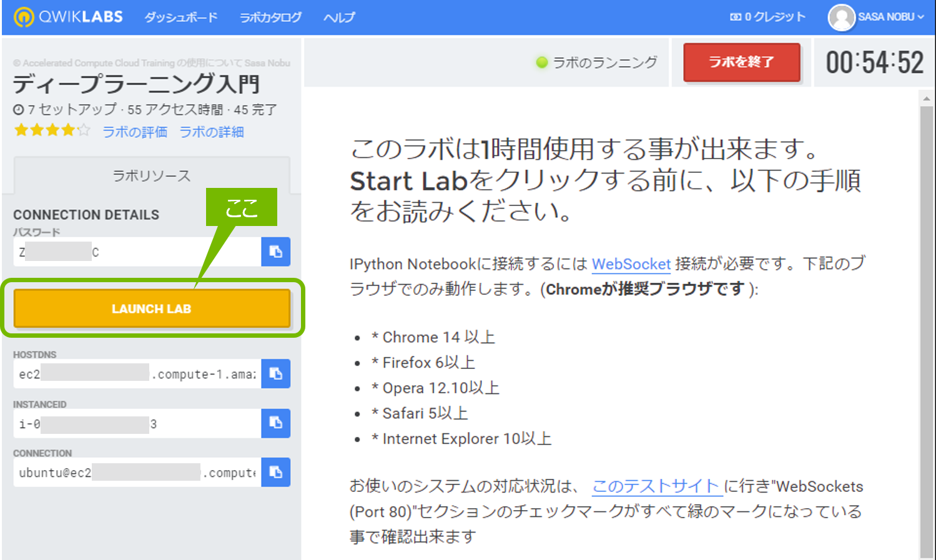
Task: Click the credits icon beside 0 クレジット
Action: (x=736, y=17)
